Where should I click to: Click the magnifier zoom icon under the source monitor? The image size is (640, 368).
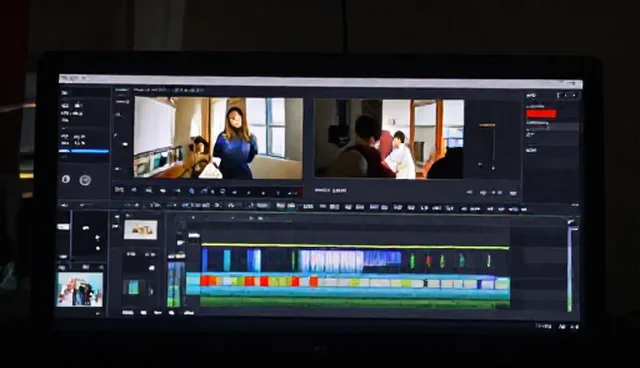191,191
